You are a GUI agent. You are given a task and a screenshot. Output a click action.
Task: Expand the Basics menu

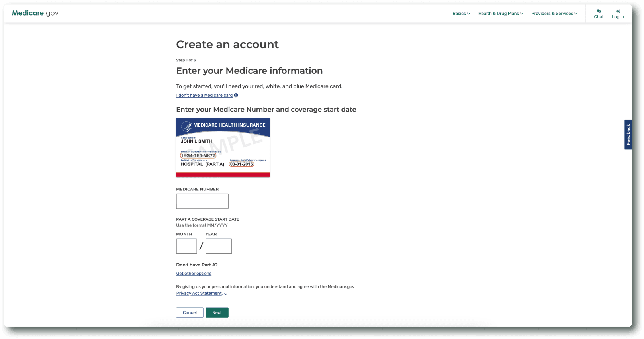pos(461,14)
